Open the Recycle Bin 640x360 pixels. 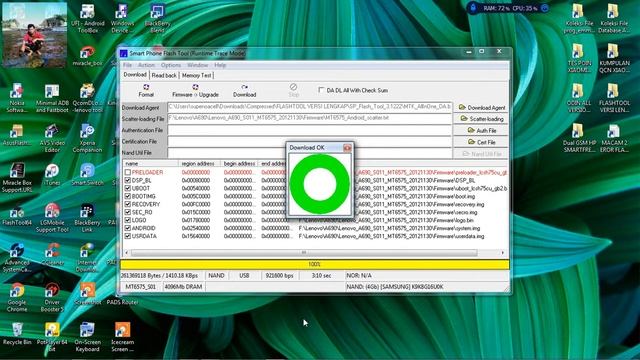[x=17, y=334]
